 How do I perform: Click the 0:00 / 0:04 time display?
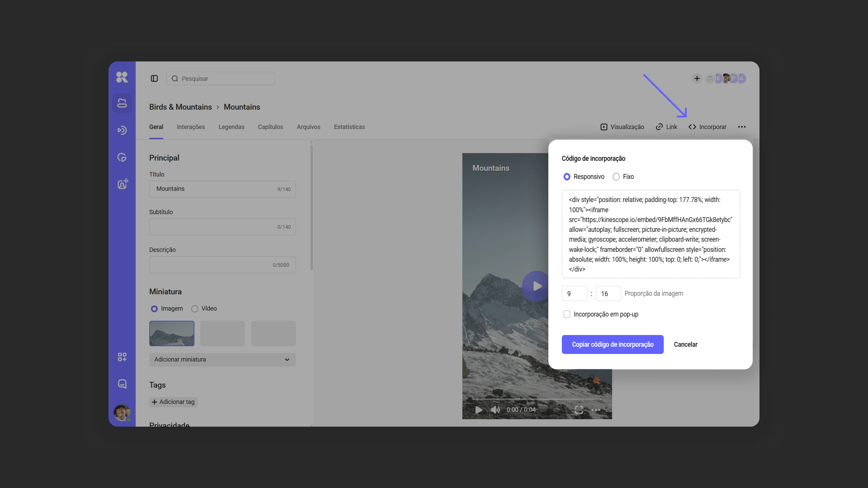(x=521, y=410)
